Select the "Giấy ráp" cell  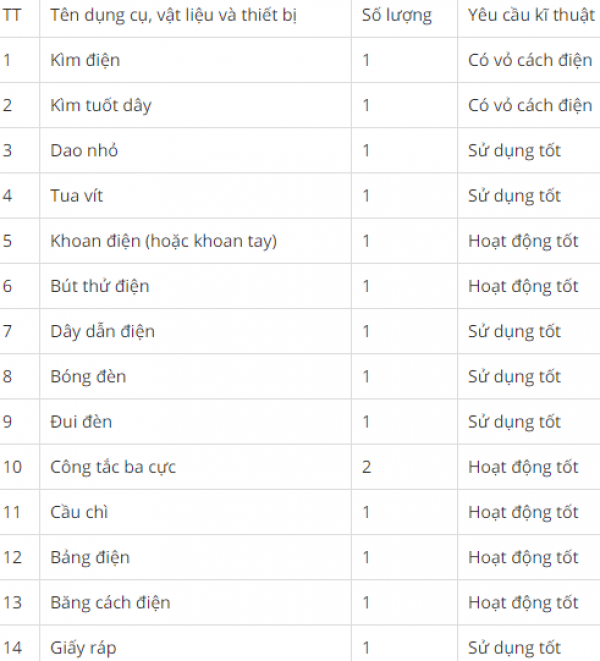[83, 648]
